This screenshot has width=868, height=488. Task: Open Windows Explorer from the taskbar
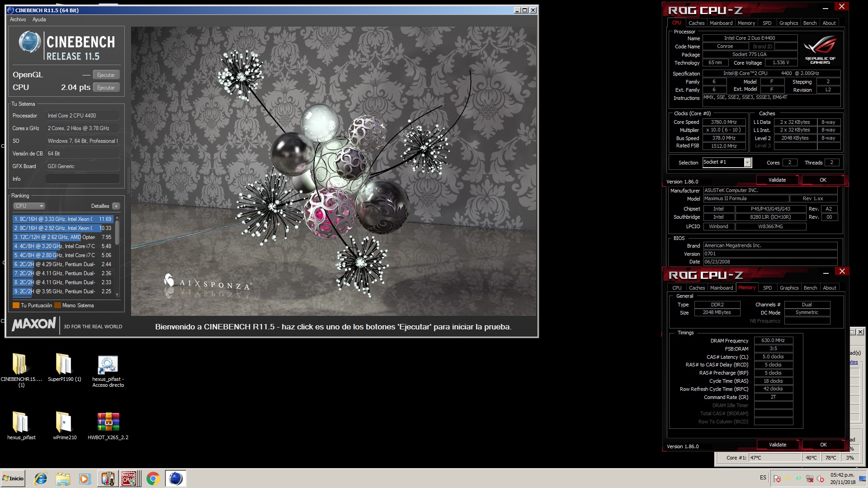(63, 479)
